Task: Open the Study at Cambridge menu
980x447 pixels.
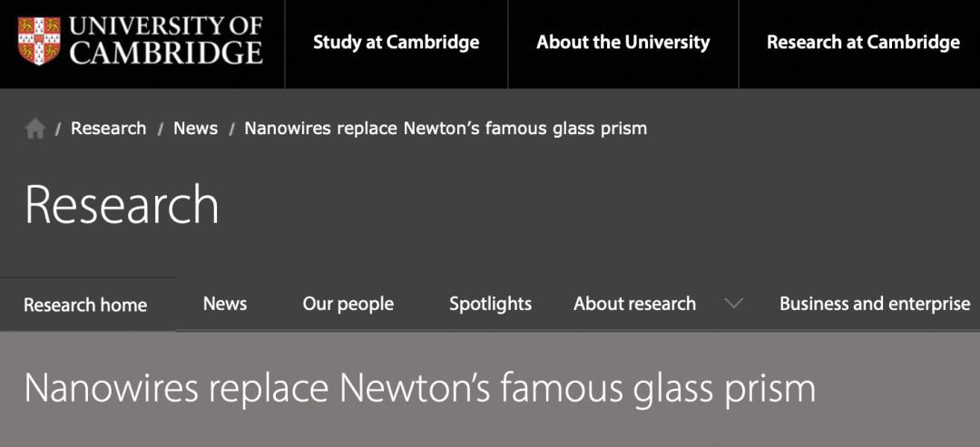Action: pyautogui.click(x=396, y=43)
